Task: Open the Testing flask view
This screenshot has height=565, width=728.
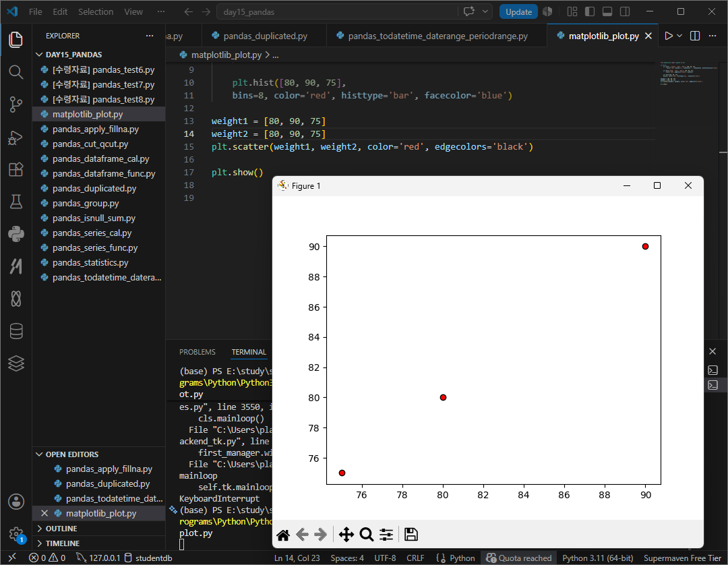Action: (x=16, y=202)
